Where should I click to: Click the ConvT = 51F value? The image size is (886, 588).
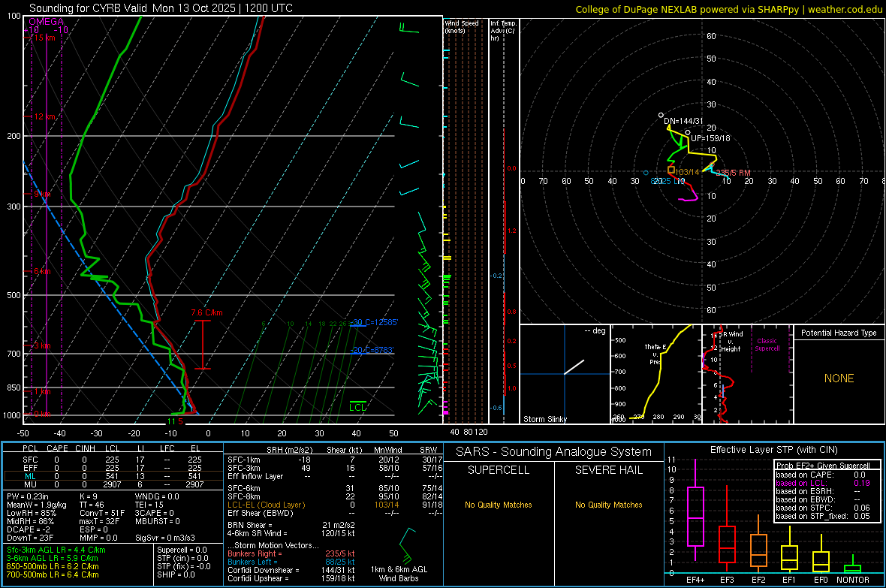(x=101, y=513)
